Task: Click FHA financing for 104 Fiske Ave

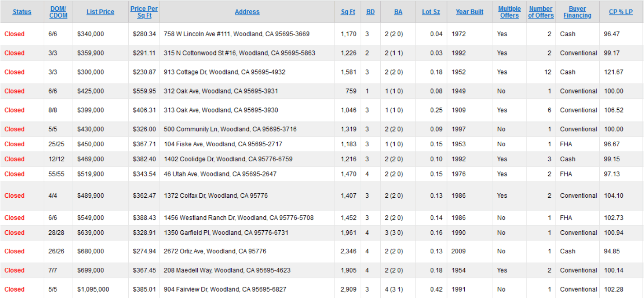Action: pos(566,144)
